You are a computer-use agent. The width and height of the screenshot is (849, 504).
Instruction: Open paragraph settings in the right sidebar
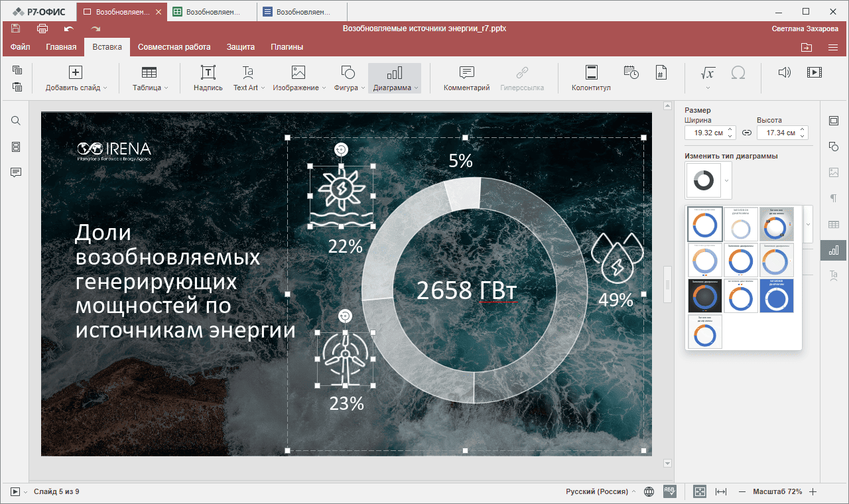(x=834, y=198)
